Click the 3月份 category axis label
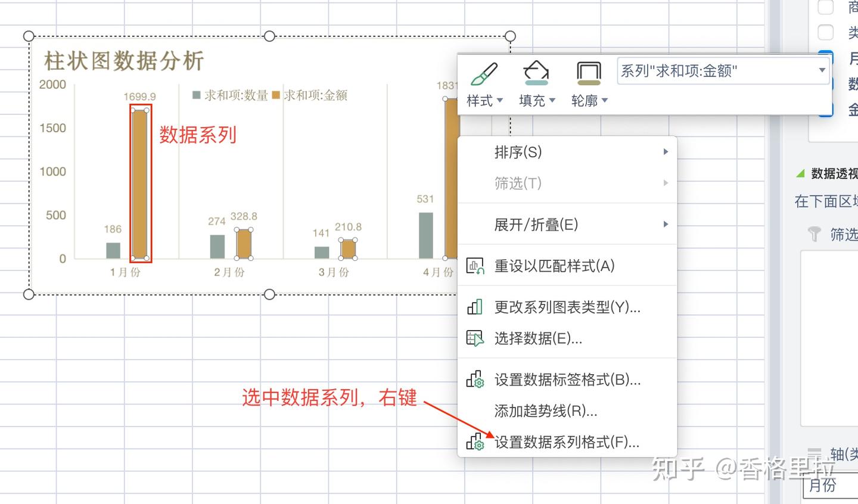Screen dimensions: 858x504 pos(334,272)
